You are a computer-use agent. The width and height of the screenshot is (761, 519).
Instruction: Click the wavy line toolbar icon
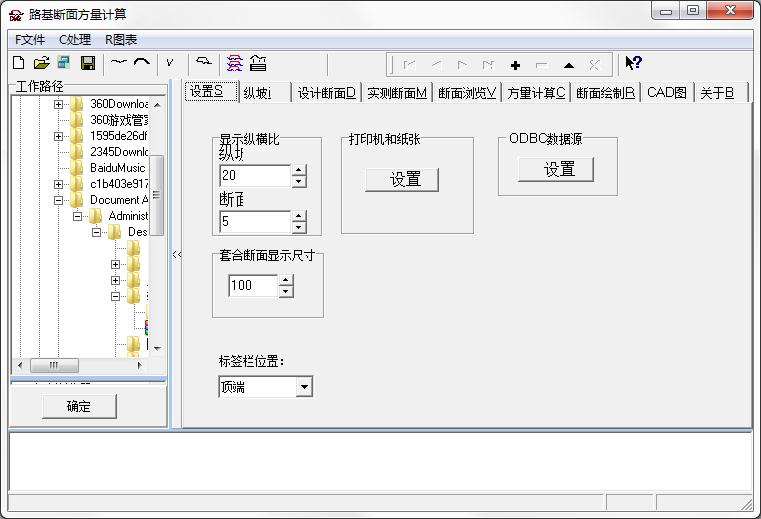tap(118, 62)
